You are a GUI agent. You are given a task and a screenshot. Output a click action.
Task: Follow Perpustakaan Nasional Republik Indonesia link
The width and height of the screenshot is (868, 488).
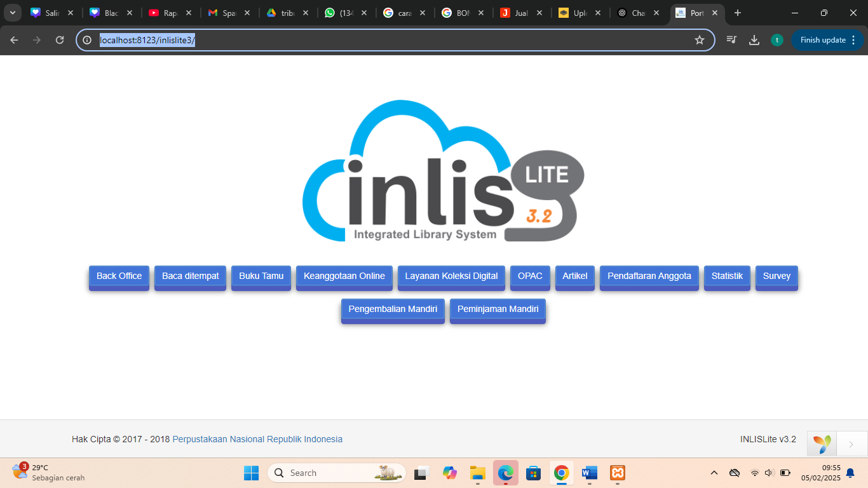[x=257, y=439]
